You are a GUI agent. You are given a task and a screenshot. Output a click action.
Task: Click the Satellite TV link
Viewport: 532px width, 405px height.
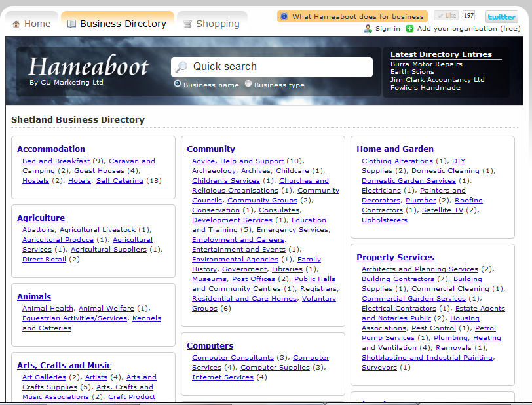[x=442, y=210]
